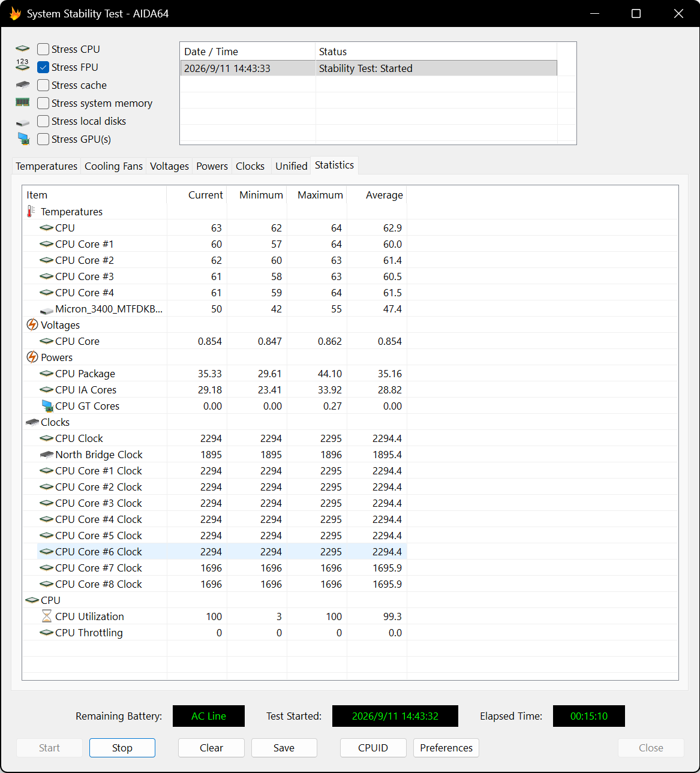Click the 123 icon beside Stress FPU
Image resolution: width=700 pixels, height=773 pixels.
click(x=23, y=65)
